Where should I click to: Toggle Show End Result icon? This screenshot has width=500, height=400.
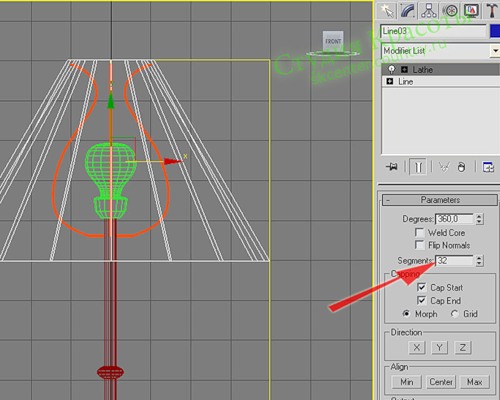coord(418,166)
